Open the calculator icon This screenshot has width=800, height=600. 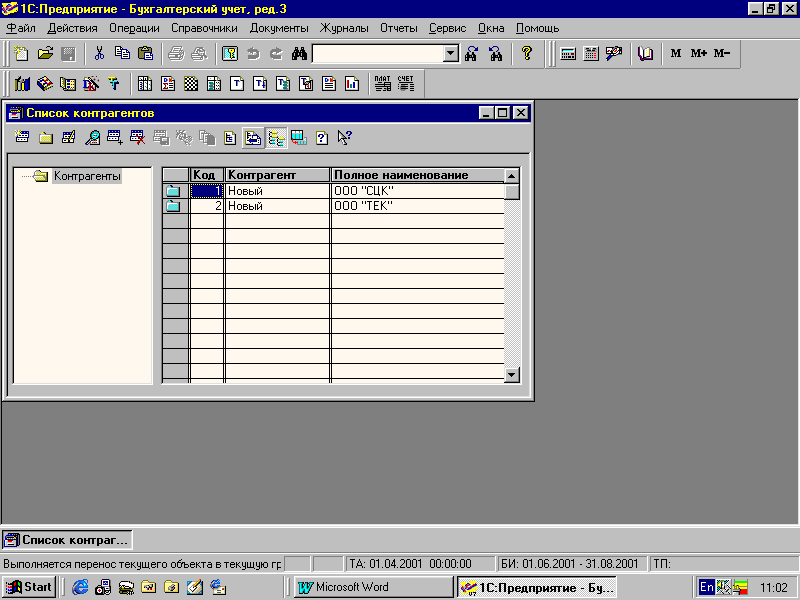[568, 54]
